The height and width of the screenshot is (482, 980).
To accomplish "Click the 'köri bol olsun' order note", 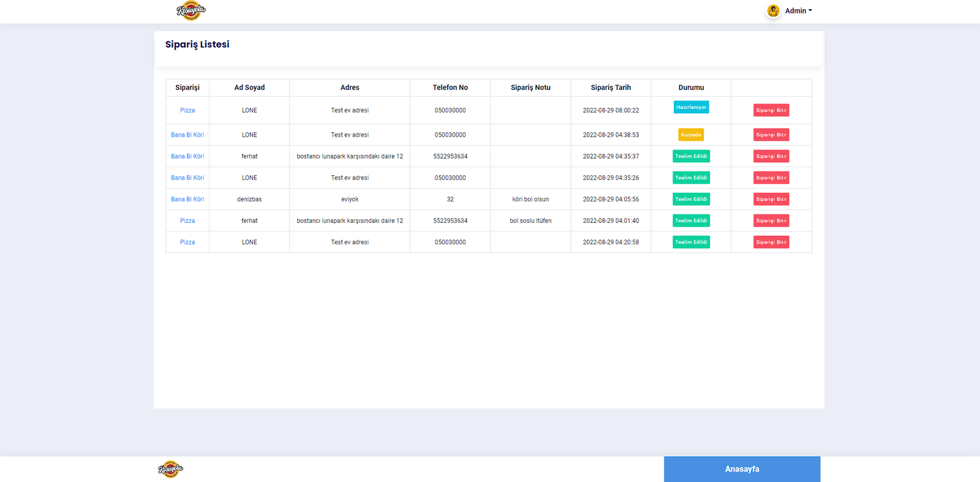I will point(530,199).
